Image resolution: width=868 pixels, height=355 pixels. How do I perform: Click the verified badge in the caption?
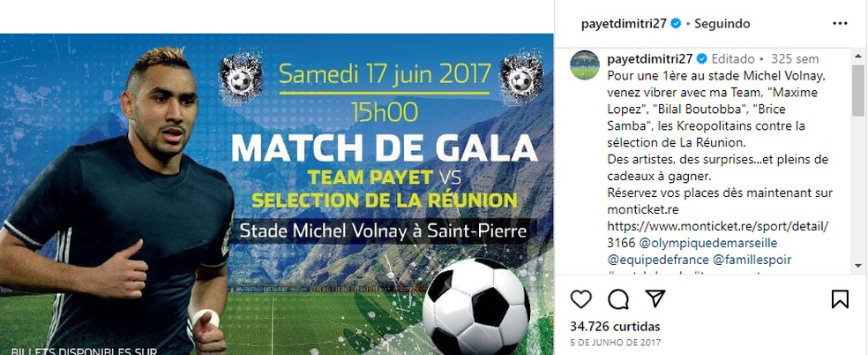tap(701, 58)
